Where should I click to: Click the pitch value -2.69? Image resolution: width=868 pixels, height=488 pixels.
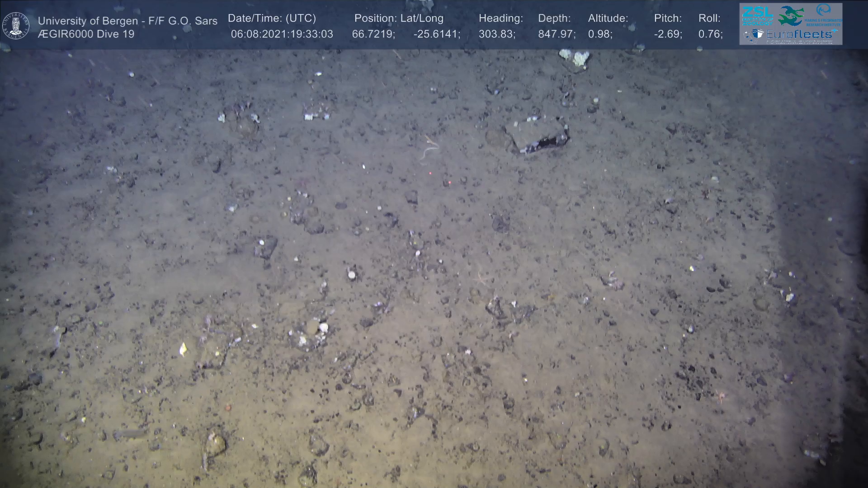coord(668,34)
